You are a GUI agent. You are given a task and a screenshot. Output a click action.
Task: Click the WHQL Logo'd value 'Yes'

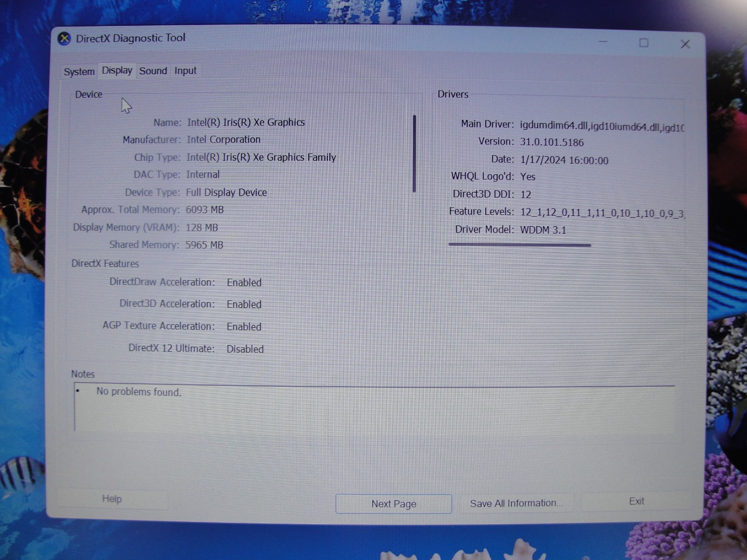(528, 176)
